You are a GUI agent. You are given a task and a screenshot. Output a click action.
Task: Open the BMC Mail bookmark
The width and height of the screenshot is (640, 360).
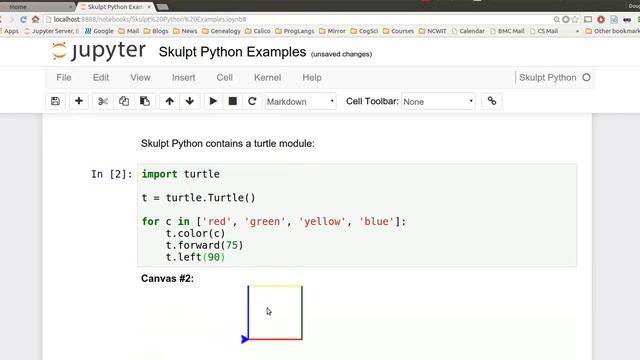[x=507, y=31]
